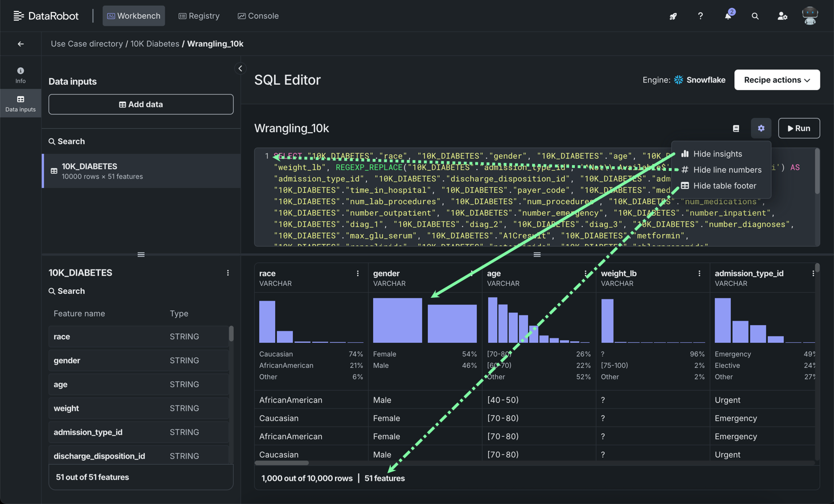Run the SQL query
834x504 pixels.
799,128
